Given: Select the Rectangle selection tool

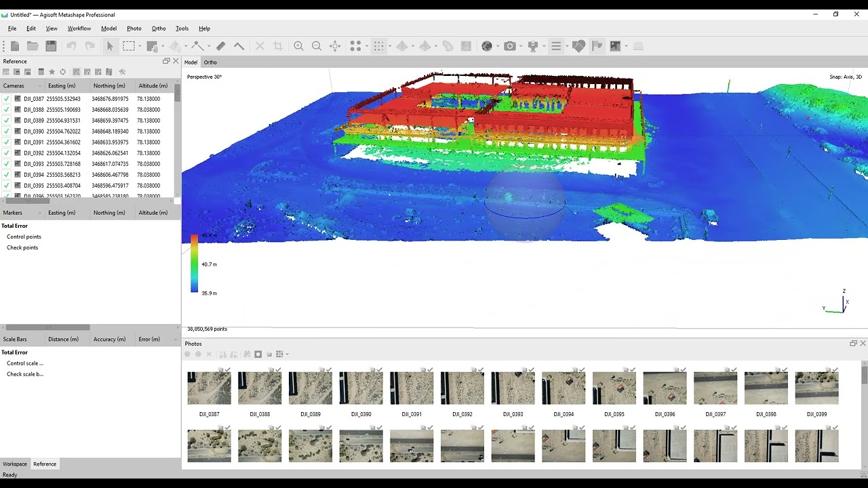Looking at the screenshot, I should tap(129, 46).
